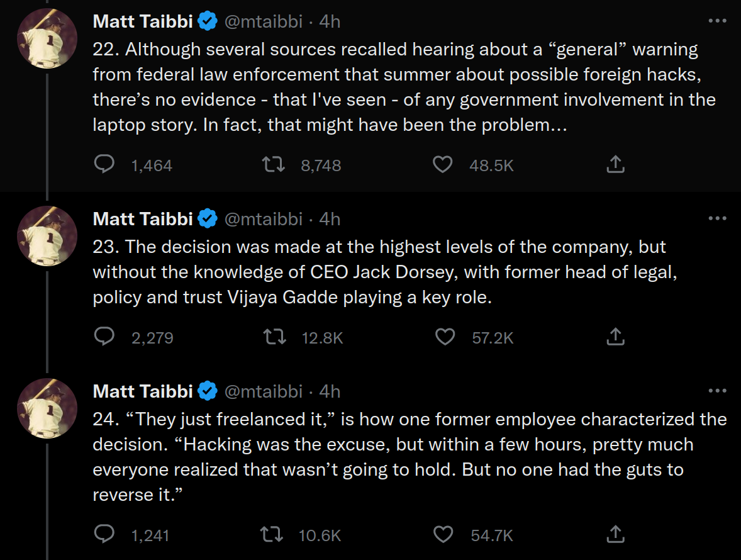The image size is (741, 560).
Task: Reply to tweet 24 with 1,241 replies
Action: 104,534
